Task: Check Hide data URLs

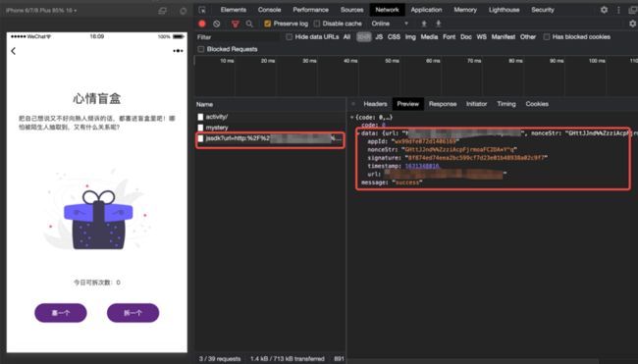Action: coord(289,37)
